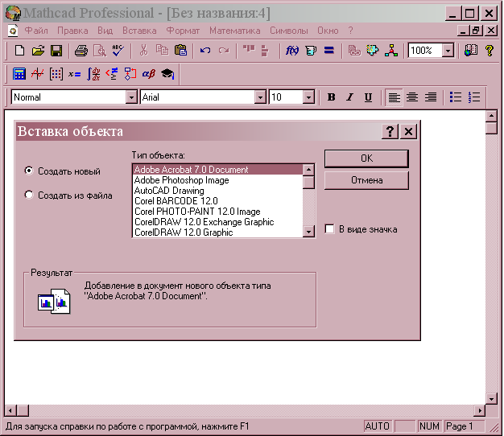Viewport: 504px width, 436px height.
Task: Toggle numbered list button
Action: pos(474,97)
